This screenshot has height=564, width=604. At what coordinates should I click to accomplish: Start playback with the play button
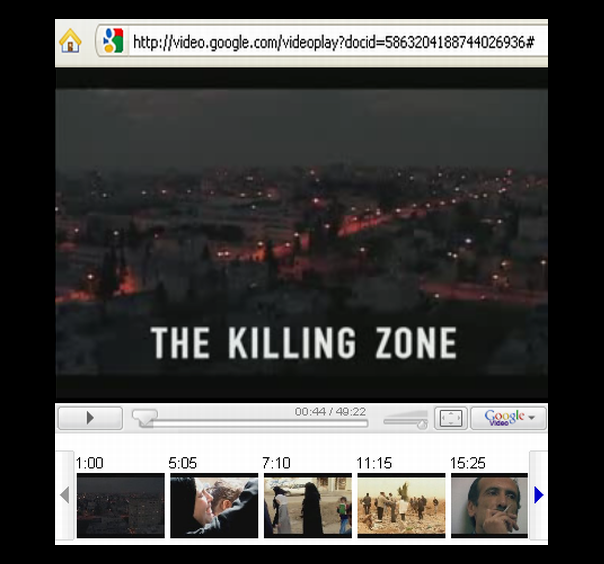point(90,418)
